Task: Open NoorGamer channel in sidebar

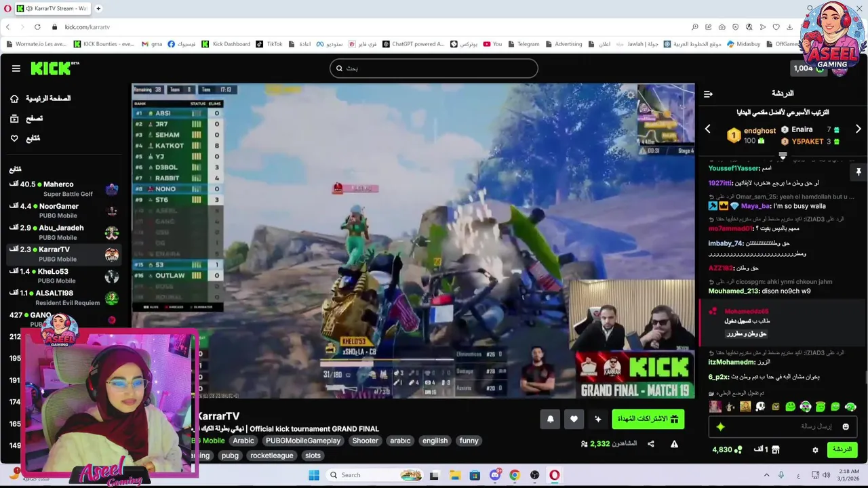Action: 64,210
